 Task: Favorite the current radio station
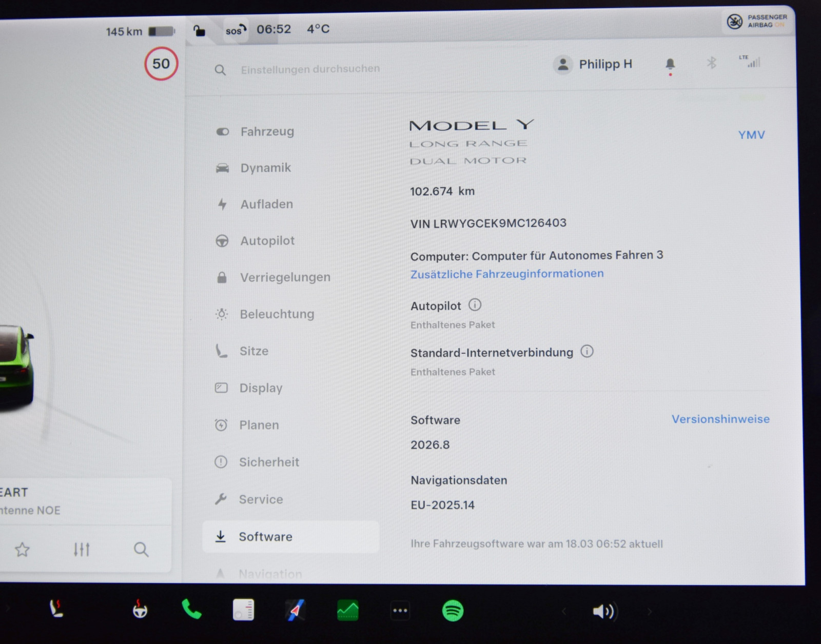tap(22, 550)
